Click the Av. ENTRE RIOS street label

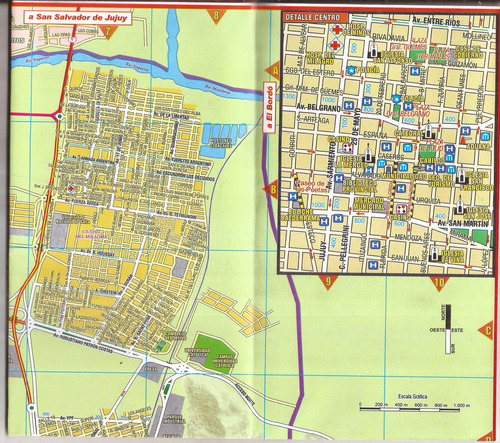tap(436, 22)
